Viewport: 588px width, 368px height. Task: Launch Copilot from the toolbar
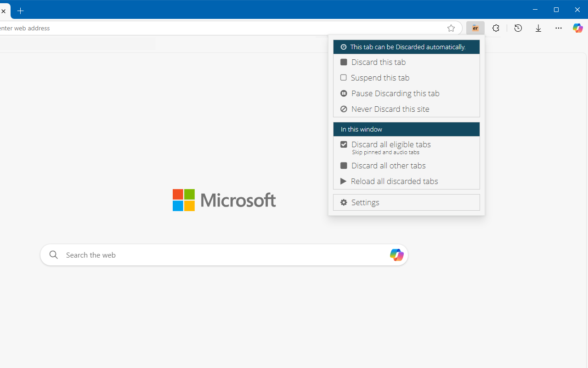click(577, 28)
